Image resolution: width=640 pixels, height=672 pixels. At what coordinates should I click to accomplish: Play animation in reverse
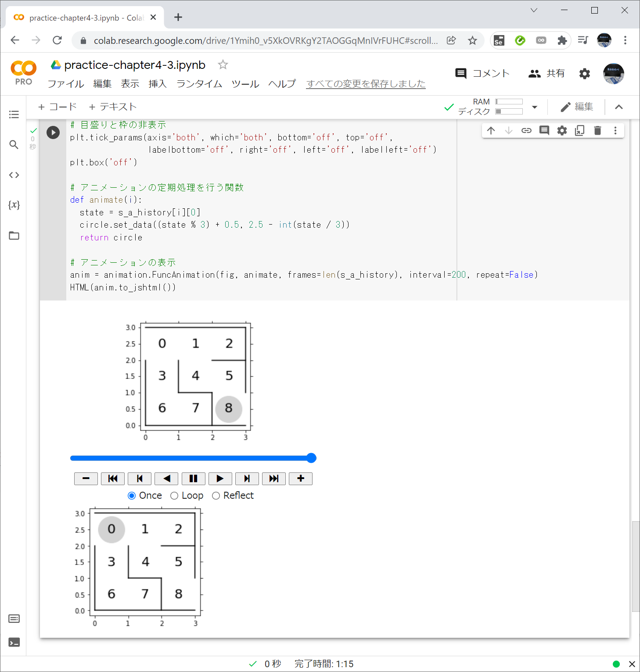pos(166,479)
